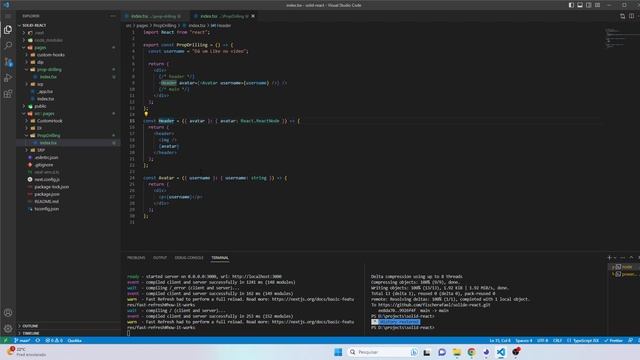The height and width of the screenshot is (360, 640).
Task: Toggle secondary side bar layout icon
Action: (589, 5)
